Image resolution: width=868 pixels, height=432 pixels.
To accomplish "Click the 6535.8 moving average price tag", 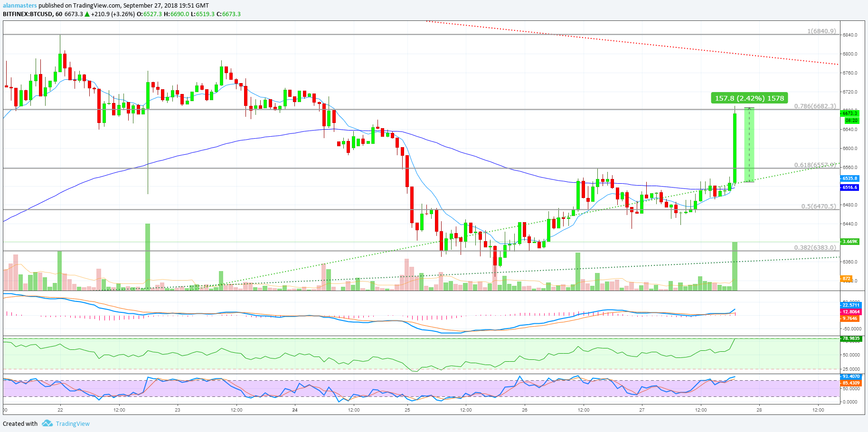I will 849,178.
